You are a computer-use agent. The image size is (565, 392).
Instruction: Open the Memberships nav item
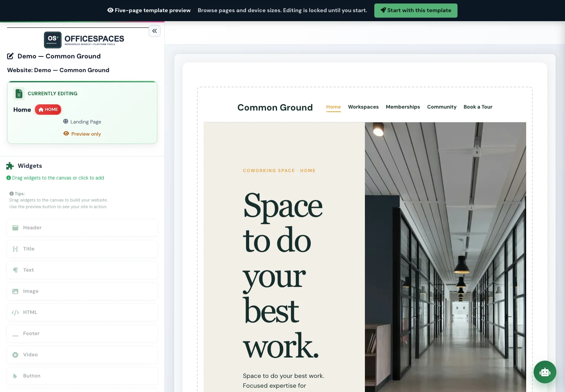click(x=403, y=107)
